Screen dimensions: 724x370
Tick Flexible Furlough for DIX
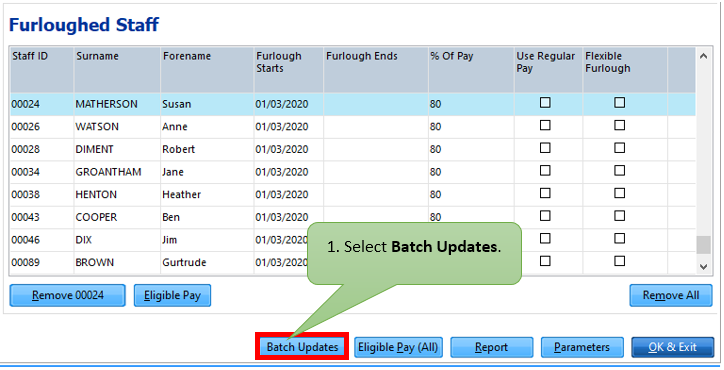pyautogui.click(x=620, y=238)
